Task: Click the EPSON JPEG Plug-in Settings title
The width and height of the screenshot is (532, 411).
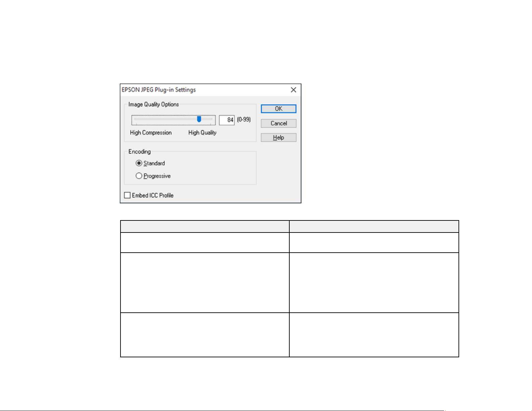Action: (159, 90)
